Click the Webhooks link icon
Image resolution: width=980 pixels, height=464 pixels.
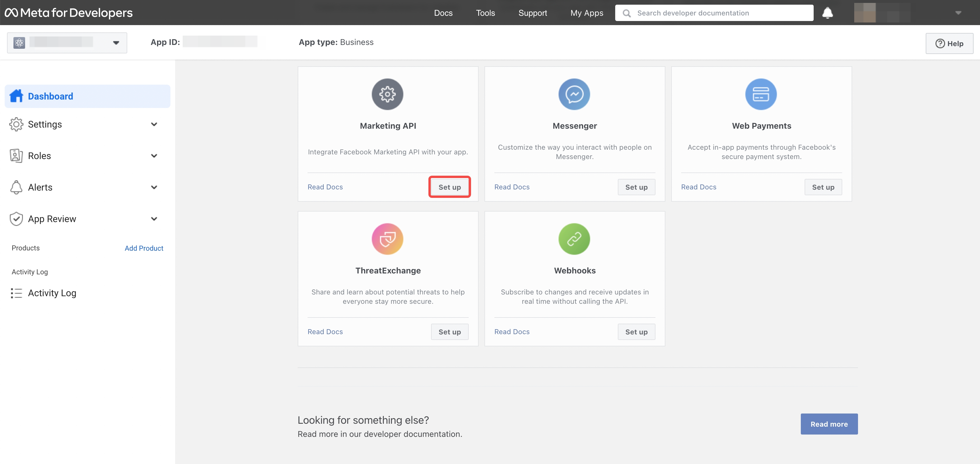click(x=574, y=239)
